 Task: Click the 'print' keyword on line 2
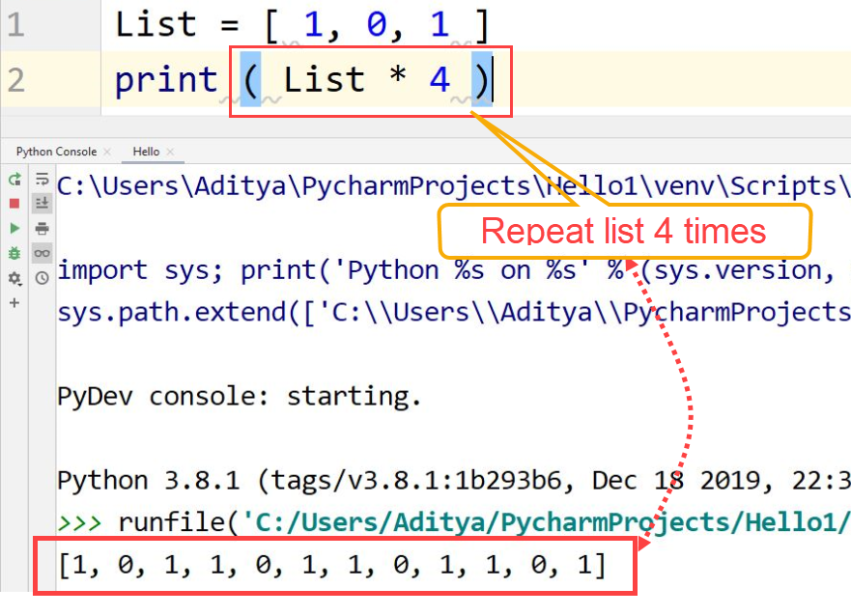166,80
